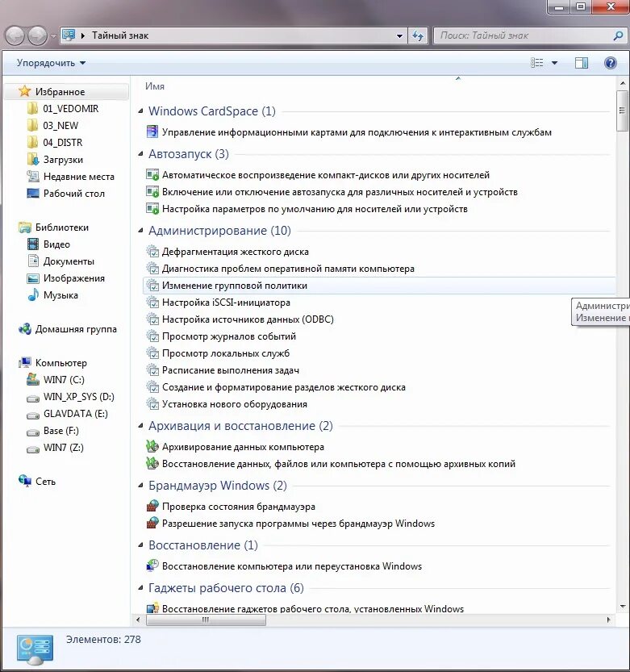Click the refresh arrows button
This screenshot has width=630, height=672.
click(x=417, y=35)
